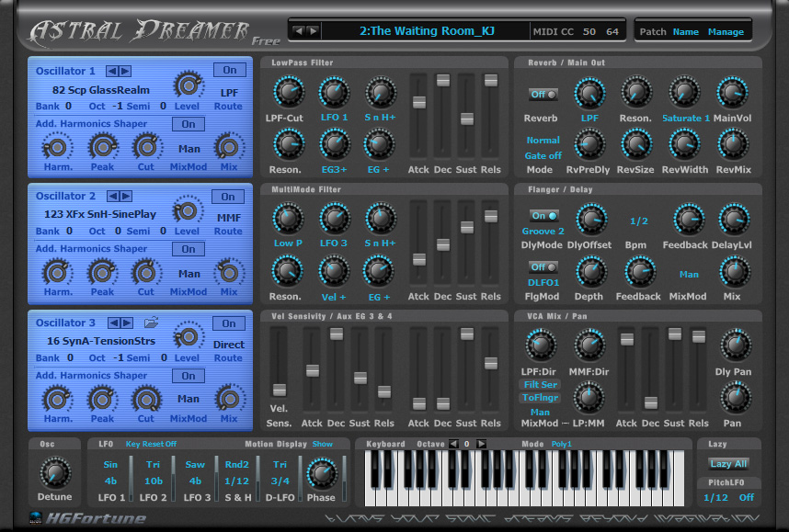Click the Dly Pan knob
The image size is (789, 532).
tap(736, 345)
